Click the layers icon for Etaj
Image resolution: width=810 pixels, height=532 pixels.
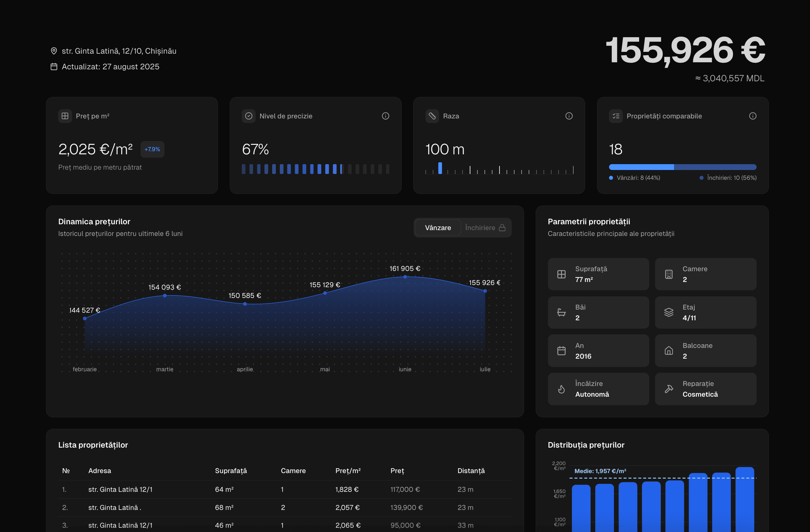coord(669,312)
